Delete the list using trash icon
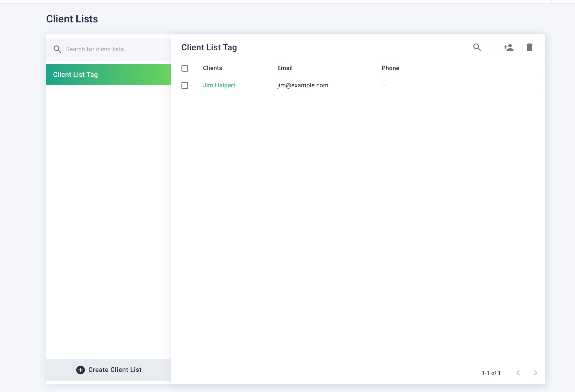This screenshot has width=575, height=392. tap(529, 47)
